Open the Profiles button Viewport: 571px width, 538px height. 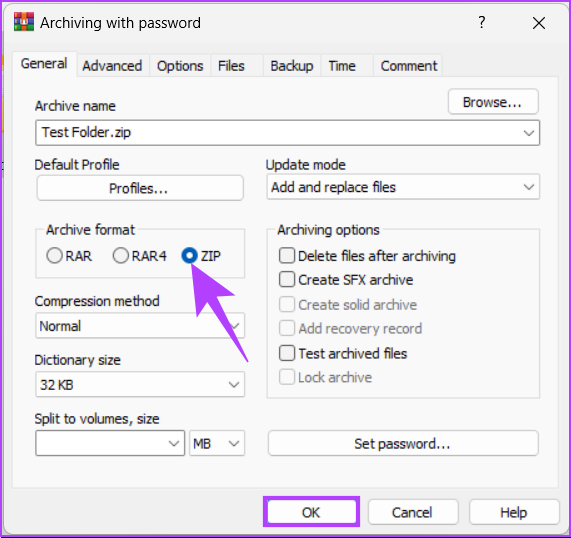click(x=140, y=188)
